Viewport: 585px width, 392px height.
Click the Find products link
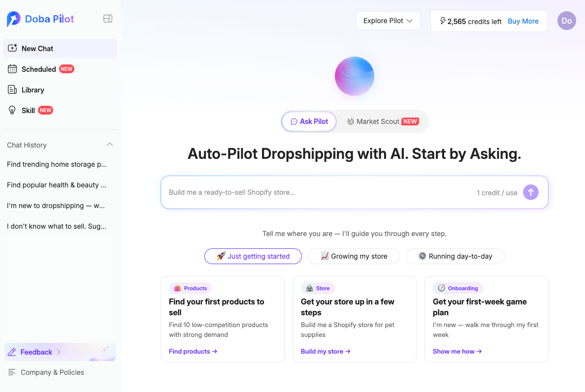click(193, 351)
